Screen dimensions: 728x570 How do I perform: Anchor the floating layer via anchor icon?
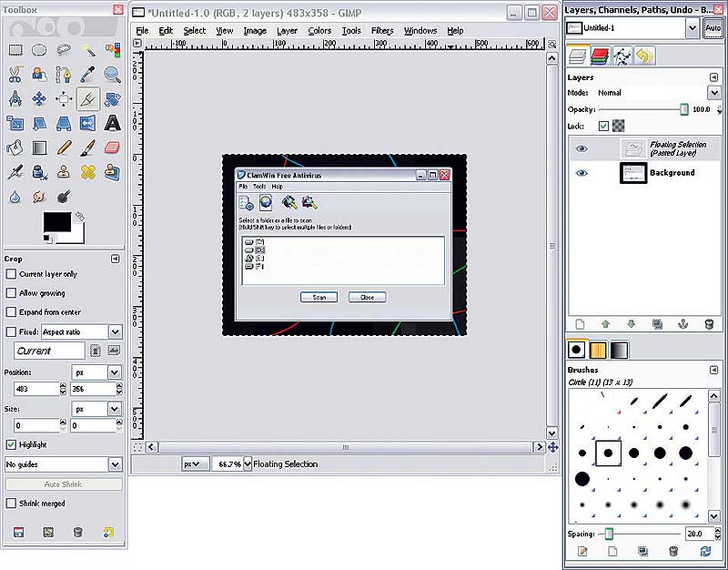tap(682, 324)
